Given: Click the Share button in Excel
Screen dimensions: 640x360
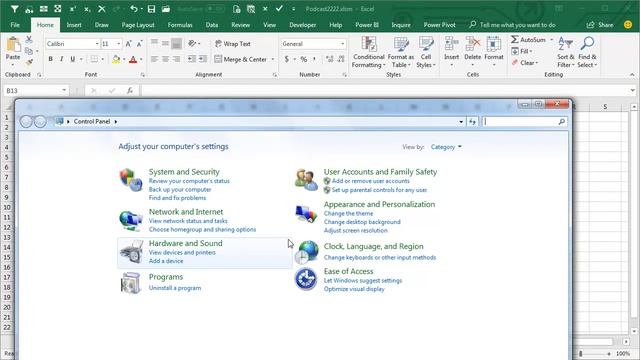Looking at the screenshot, I should point(600,25).
